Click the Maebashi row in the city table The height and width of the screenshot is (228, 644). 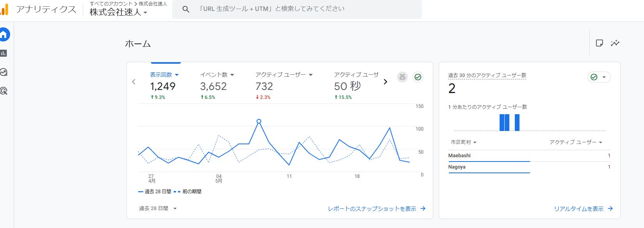pos(529,156)
